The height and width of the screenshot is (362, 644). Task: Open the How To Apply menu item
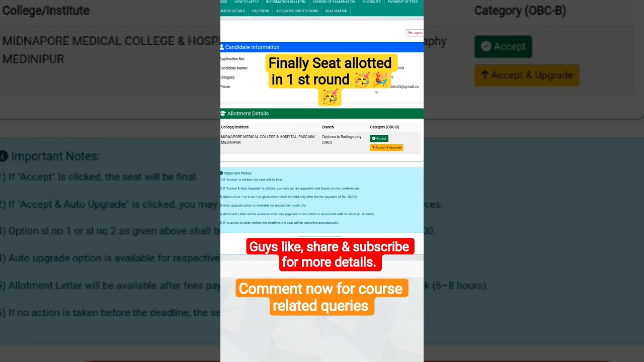(247, 2)
